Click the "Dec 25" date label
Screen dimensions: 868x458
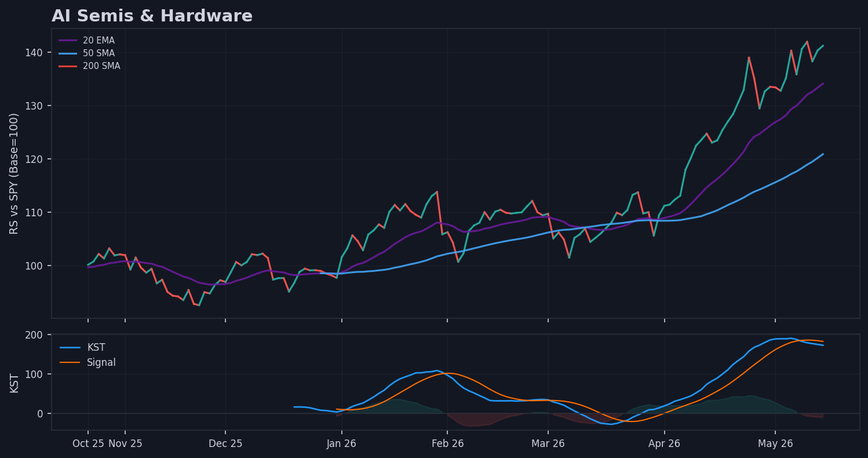click(225, 444)
